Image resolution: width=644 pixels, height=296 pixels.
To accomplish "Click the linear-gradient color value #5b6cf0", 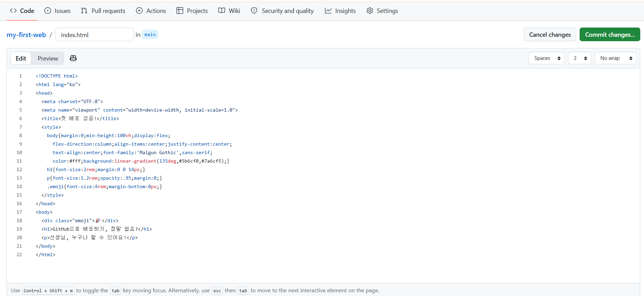I will [x=189, y=161].
